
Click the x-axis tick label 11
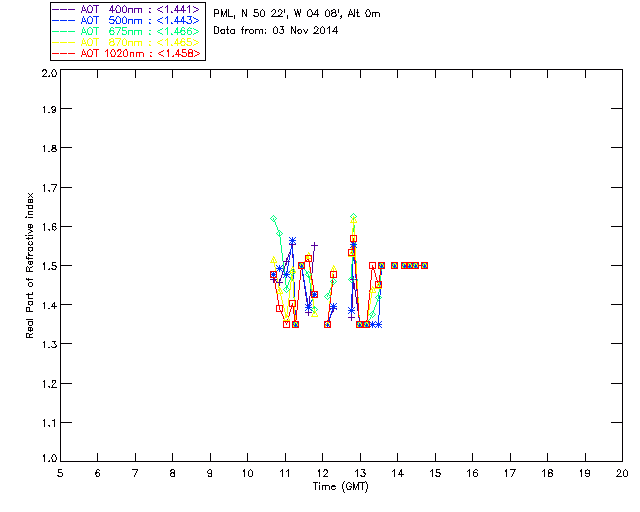[x=285, y=473]
